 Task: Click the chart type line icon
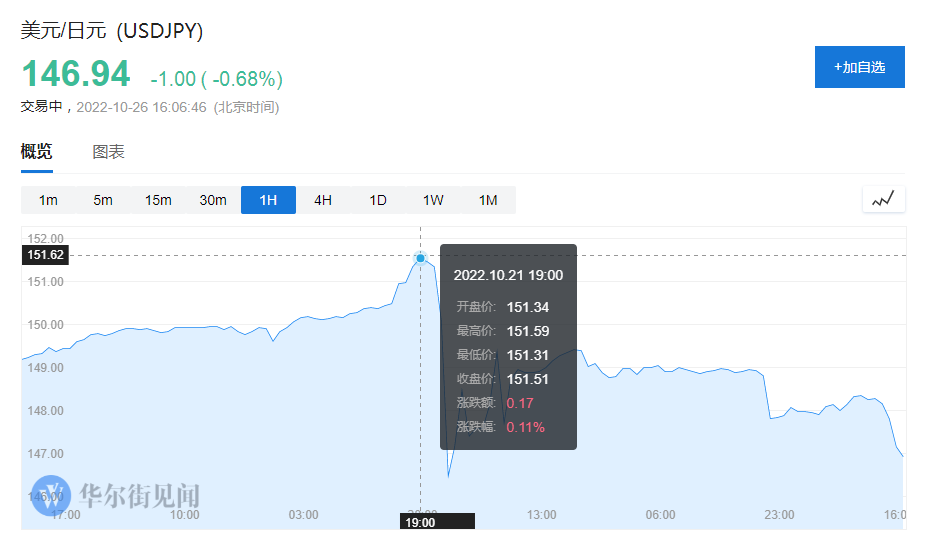[883, 199]
